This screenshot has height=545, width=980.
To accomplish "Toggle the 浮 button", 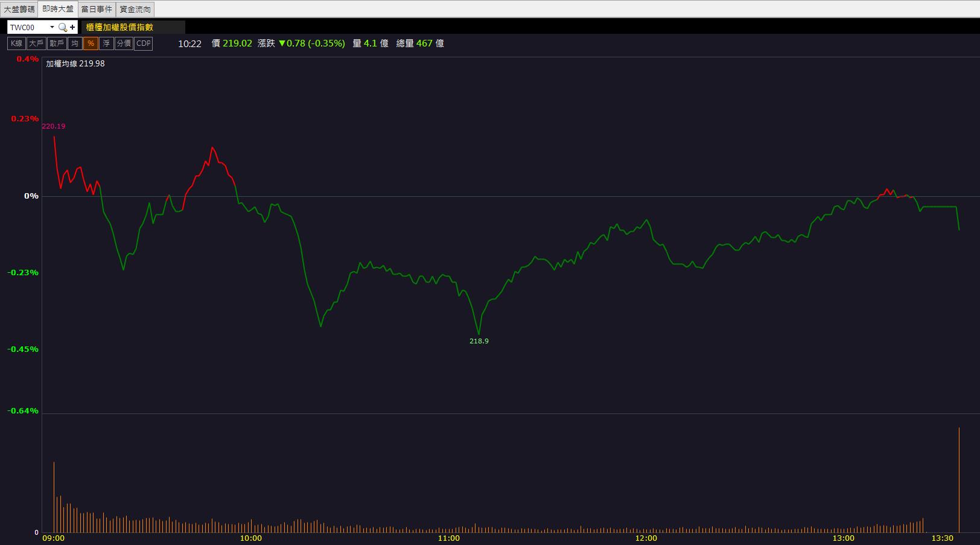I will (106, 43).
